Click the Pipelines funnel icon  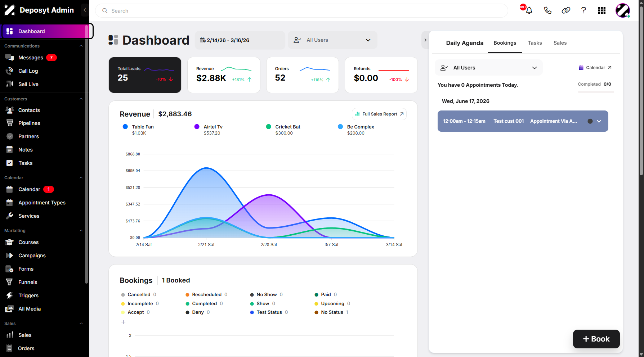[10, 123]
